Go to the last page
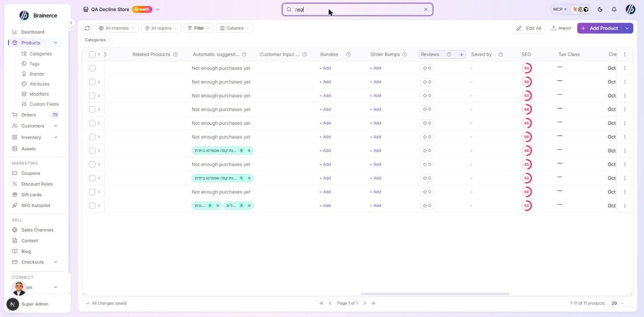 373,303
